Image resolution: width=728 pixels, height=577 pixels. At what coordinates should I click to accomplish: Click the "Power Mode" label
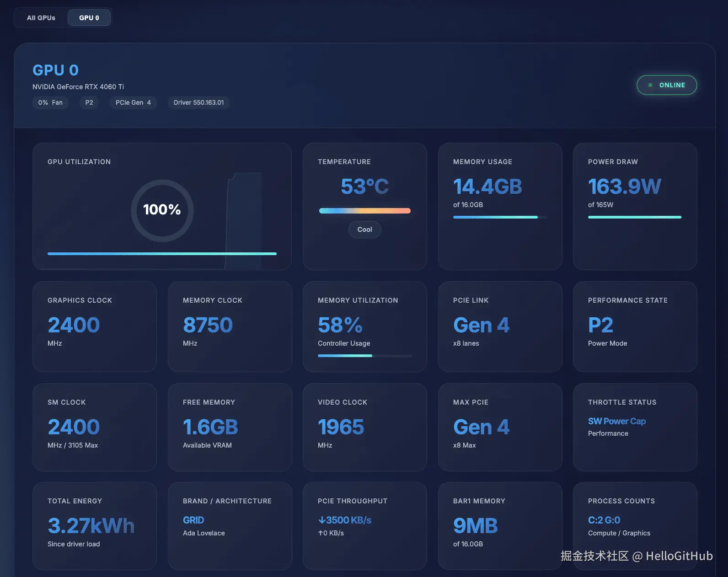tap(607, 343)
